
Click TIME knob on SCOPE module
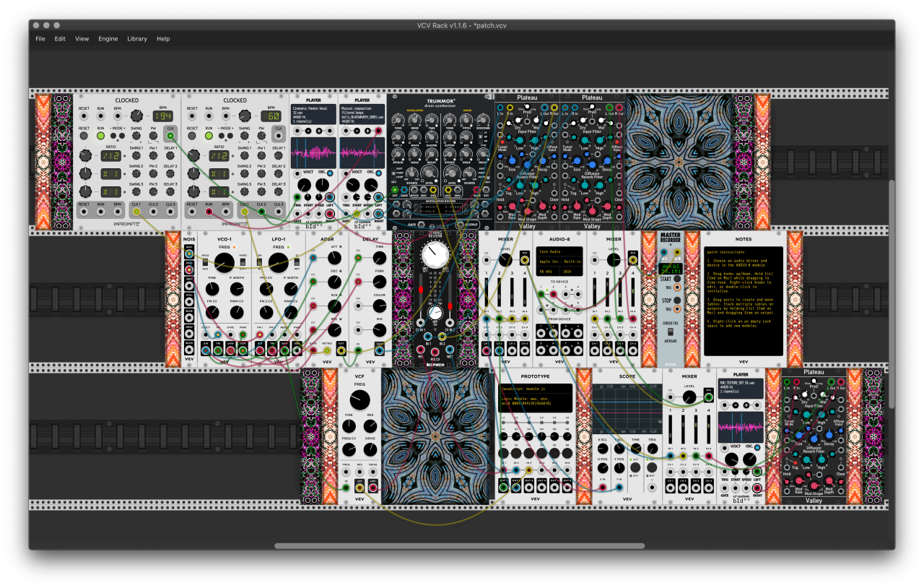(636, 449)
